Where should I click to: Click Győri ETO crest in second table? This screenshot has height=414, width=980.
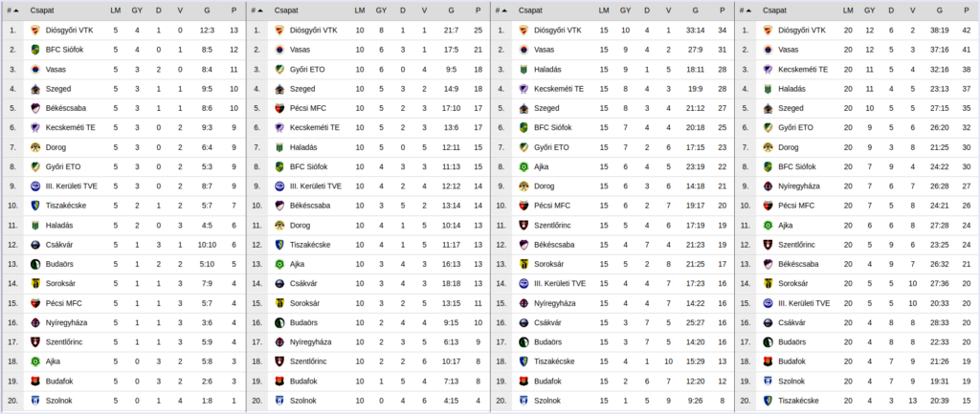(x=279, y=69)
